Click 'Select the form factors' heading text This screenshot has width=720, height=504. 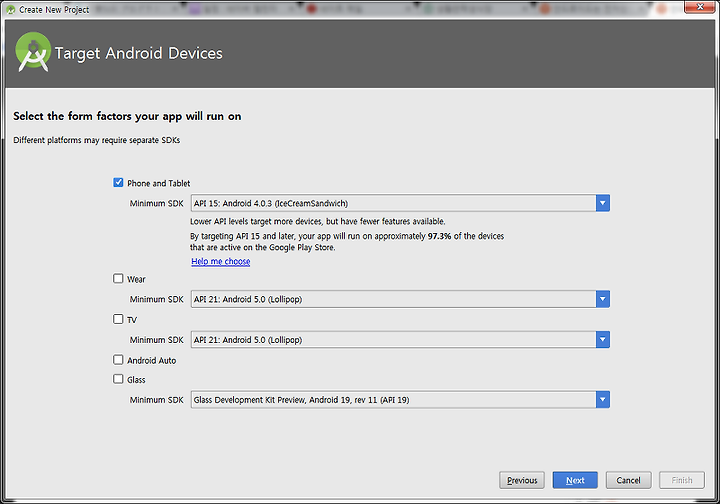(x=127, y=116)
